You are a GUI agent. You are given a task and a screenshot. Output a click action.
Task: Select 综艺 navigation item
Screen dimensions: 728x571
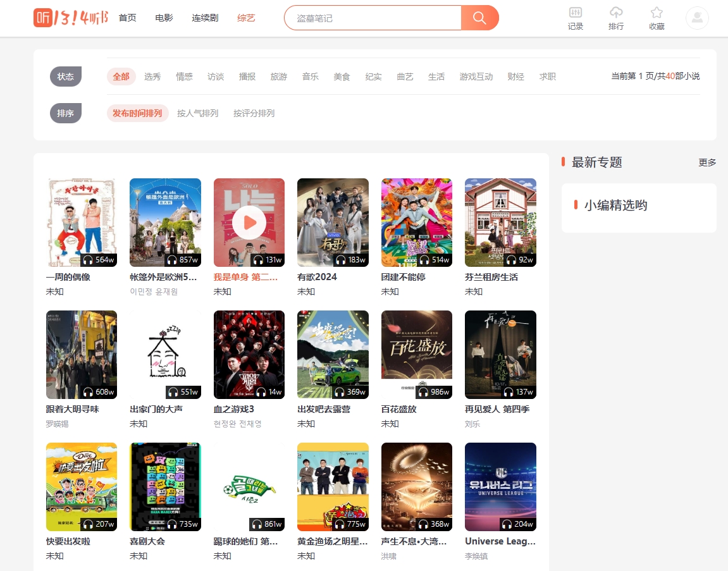246,18
